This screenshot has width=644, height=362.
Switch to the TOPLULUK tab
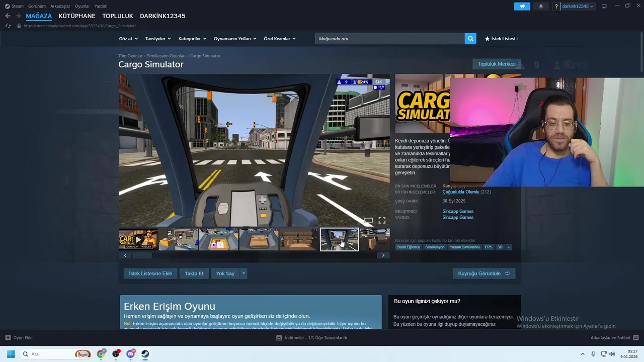(118, 16)
